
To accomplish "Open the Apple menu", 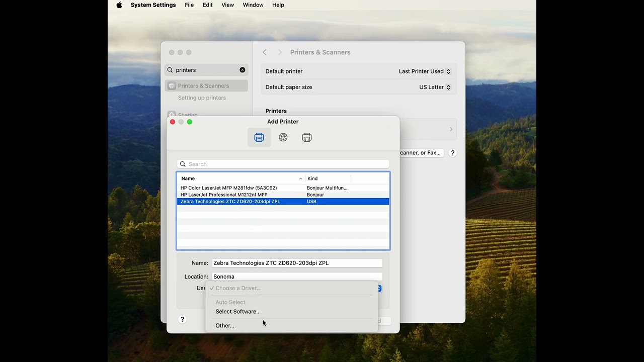I will point(119,5).
